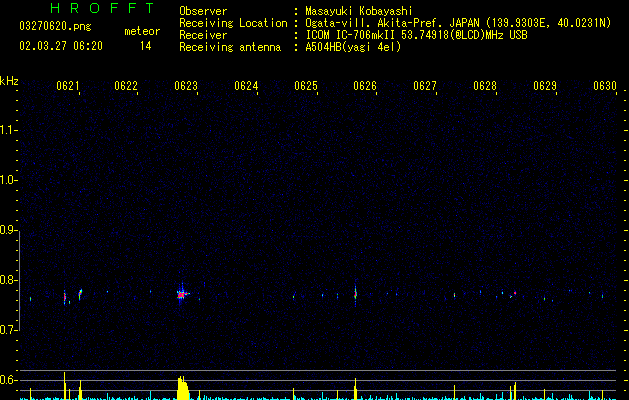Click the 0622 time marker
This screenshot has height=400, width=629.
coord(126,85)
